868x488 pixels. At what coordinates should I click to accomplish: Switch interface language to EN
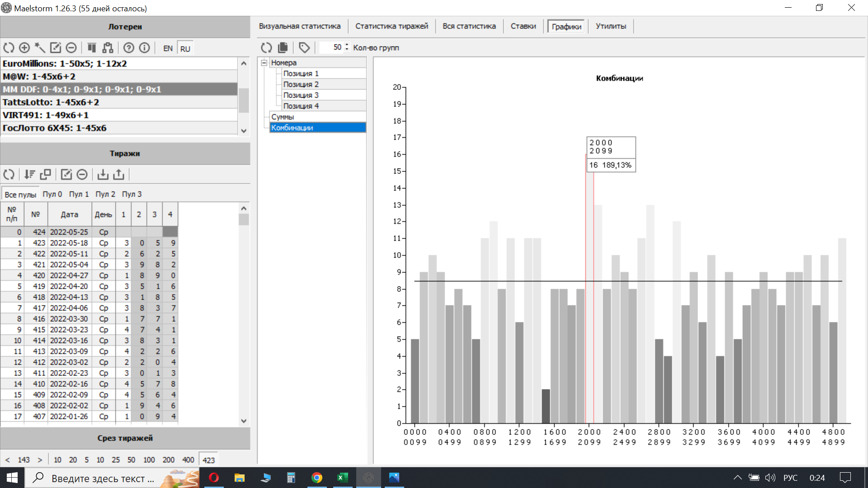(x=168, y=48)
